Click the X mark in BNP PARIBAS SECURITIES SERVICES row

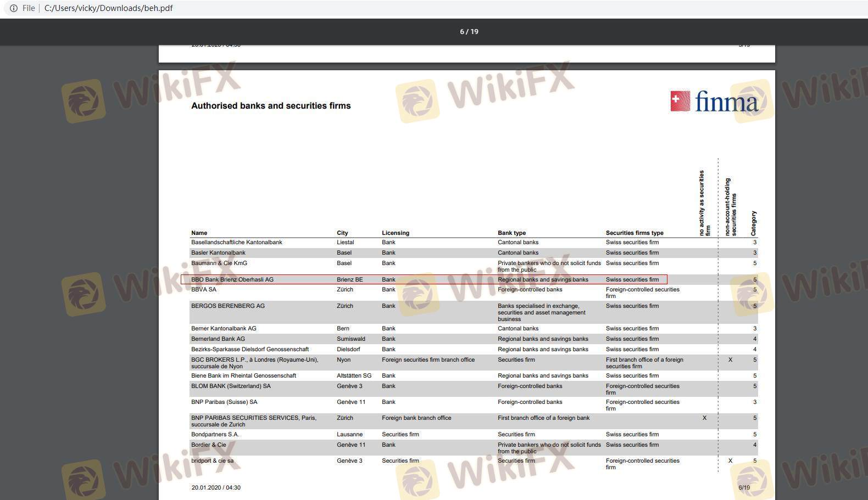click(x=704, y=418)
